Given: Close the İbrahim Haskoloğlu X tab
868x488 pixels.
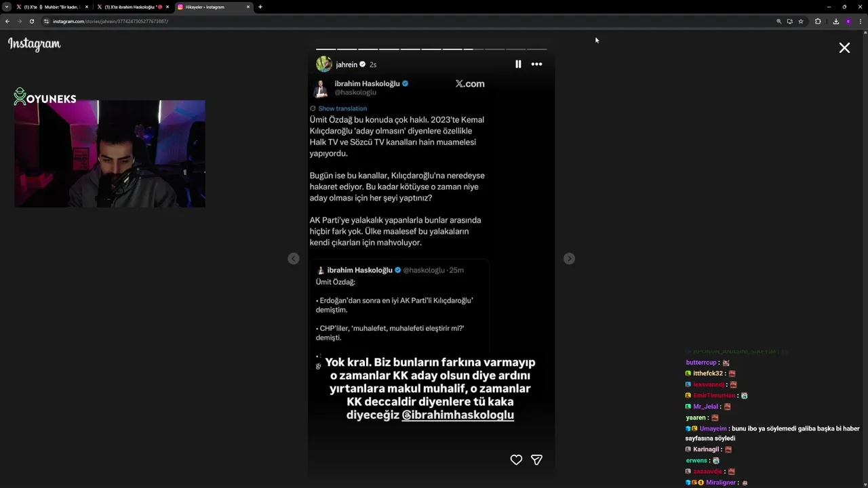Looking at the screenshot, I should click(x=167, y=7).
